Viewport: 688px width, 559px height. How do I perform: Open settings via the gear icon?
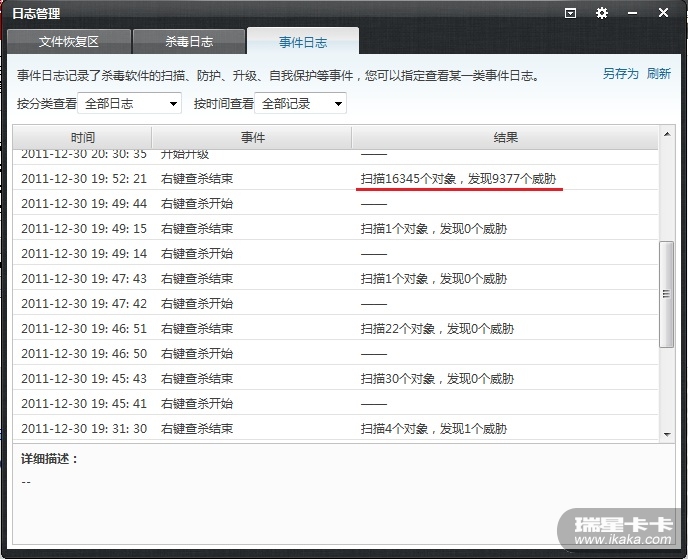tap(602, 13)
